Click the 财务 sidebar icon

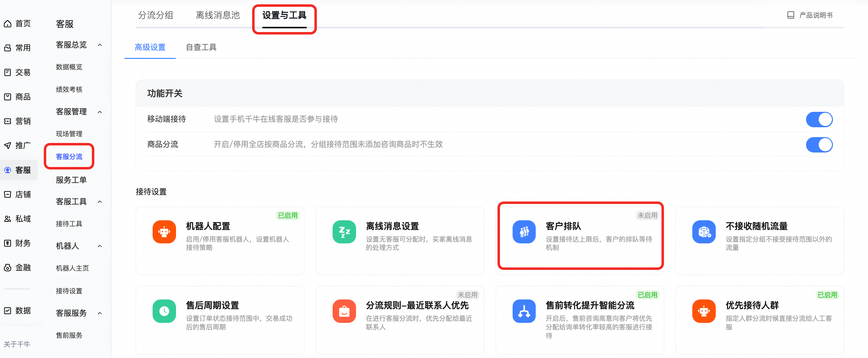7,243
